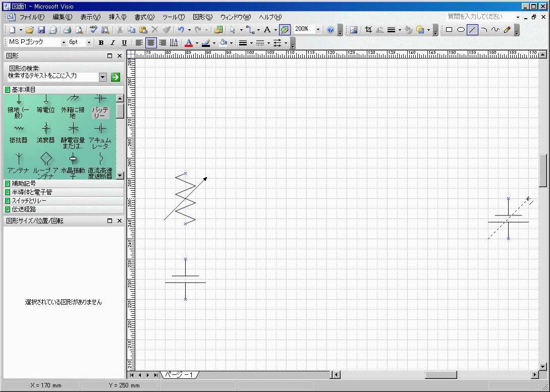Open the 200% zoom level dropdown

(319, 30)
